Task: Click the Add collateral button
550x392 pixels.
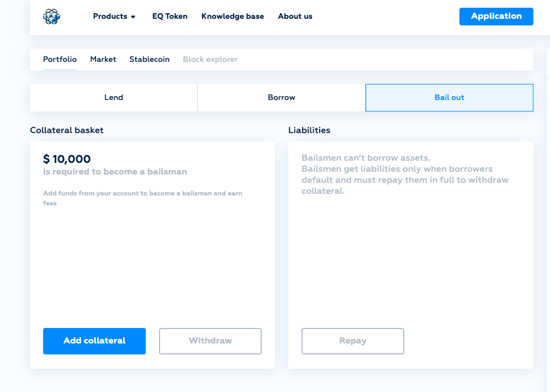Action: click(x=94, y=341)
